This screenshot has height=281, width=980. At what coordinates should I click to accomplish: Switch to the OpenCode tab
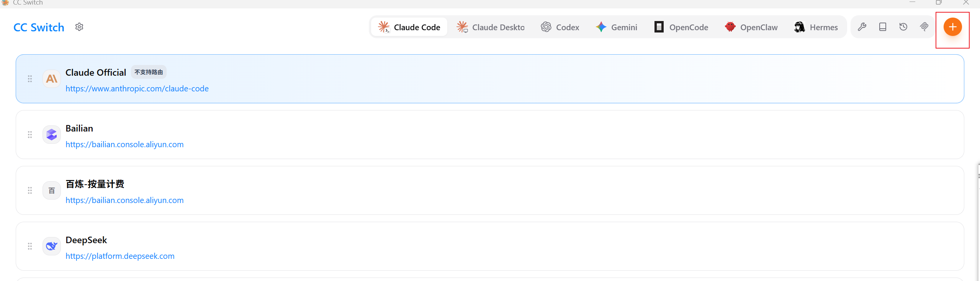pyautogui.click(x=681, y=27)
